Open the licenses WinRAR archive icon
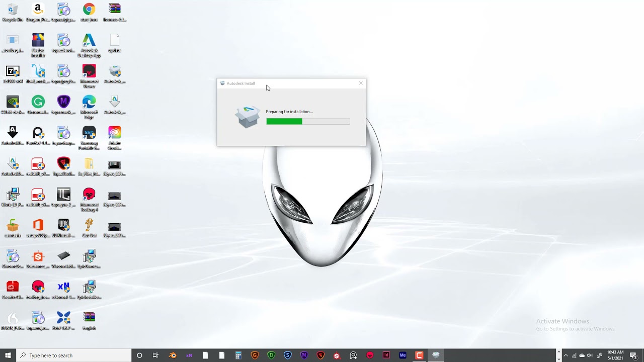Viewport: 644px width, 362px height. [x=115, y=12]
